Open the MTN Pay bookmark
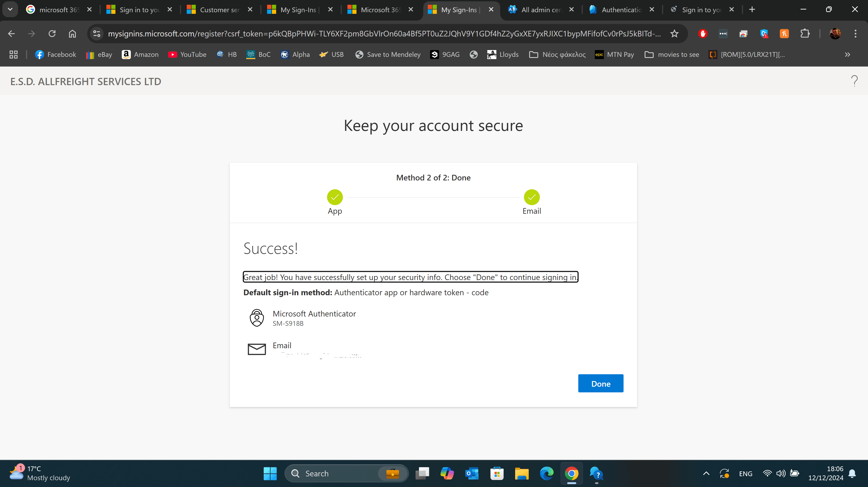The width and height of the screenshot is (868, 487). 614,55
